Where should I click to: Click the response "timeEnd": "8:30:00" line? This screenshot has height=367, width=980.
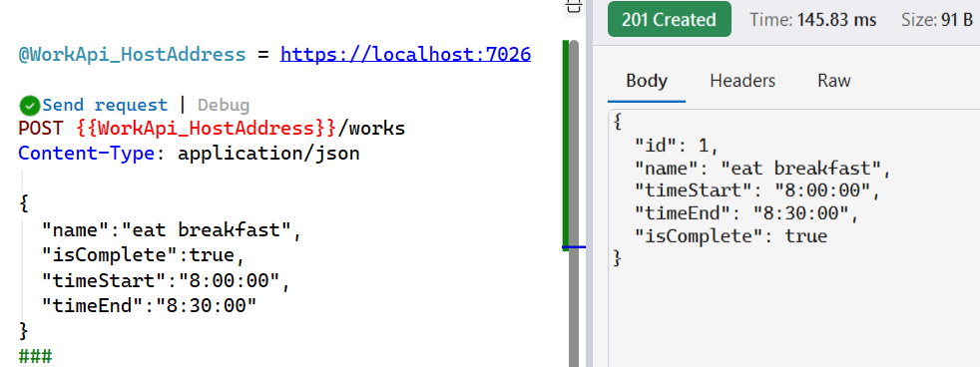pyautogui.click(x=746, y=213)
